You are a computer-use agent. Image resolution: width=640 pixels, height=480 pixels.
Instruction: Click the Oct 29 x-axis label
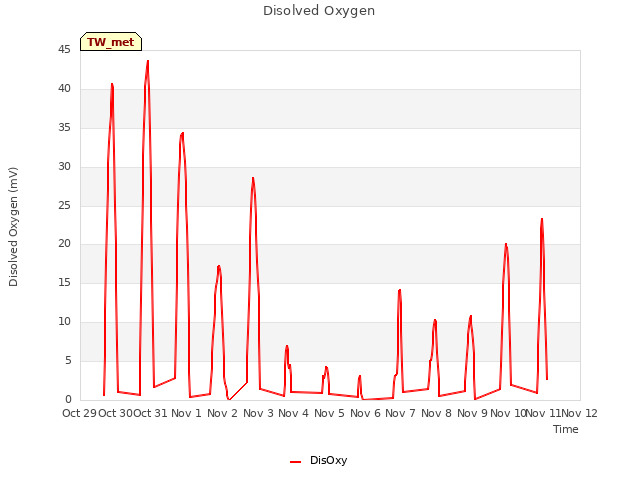pyautogui.click(x=80, y=413)
